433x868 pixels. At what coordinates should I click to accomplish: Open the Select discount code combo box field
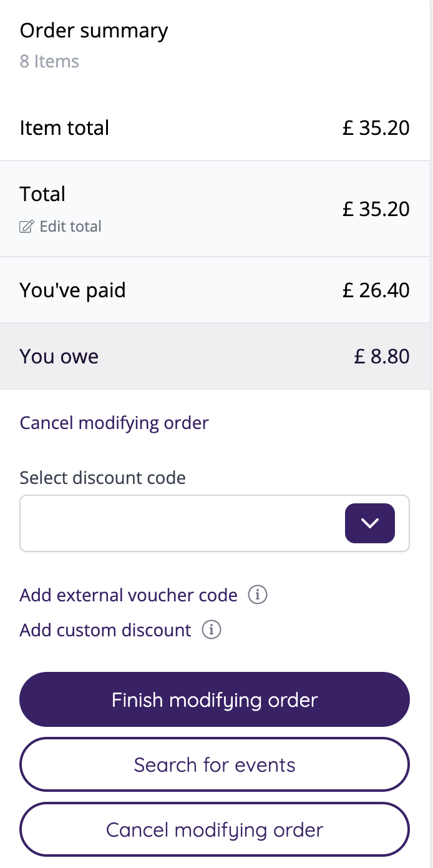click(x=181, y=523)
